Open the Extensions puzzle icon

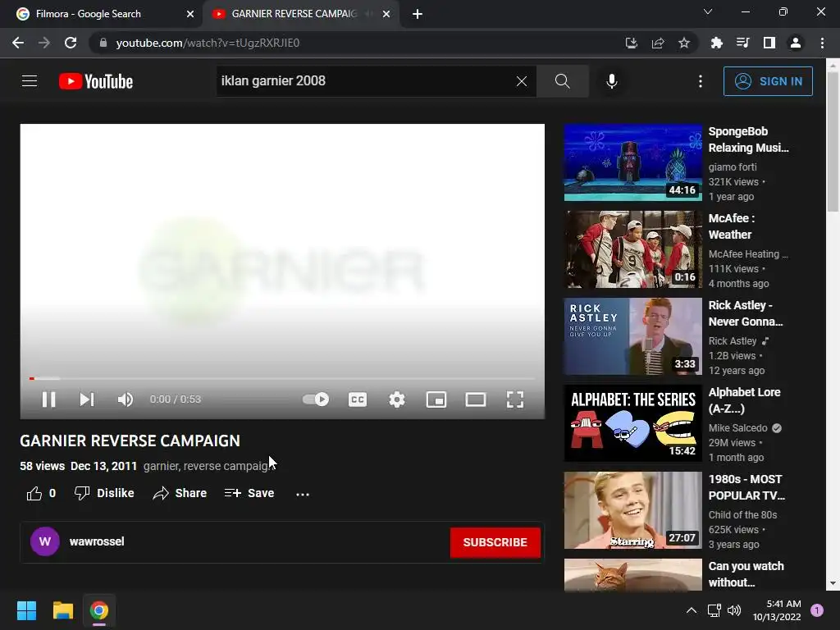point(717,43)
